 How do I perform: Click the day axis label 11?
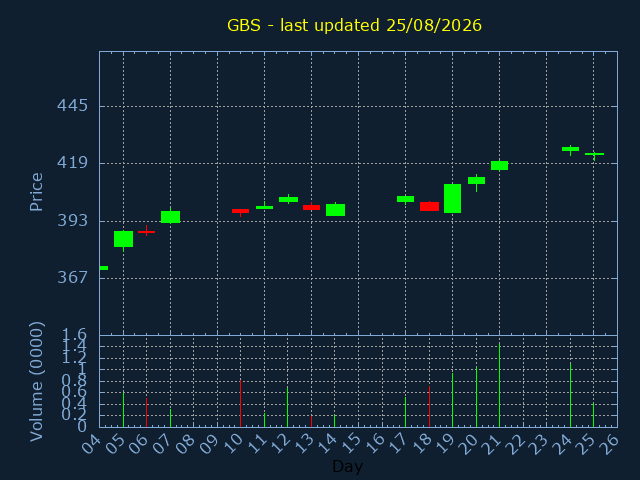pyautogui.click(x=256, y=444)
